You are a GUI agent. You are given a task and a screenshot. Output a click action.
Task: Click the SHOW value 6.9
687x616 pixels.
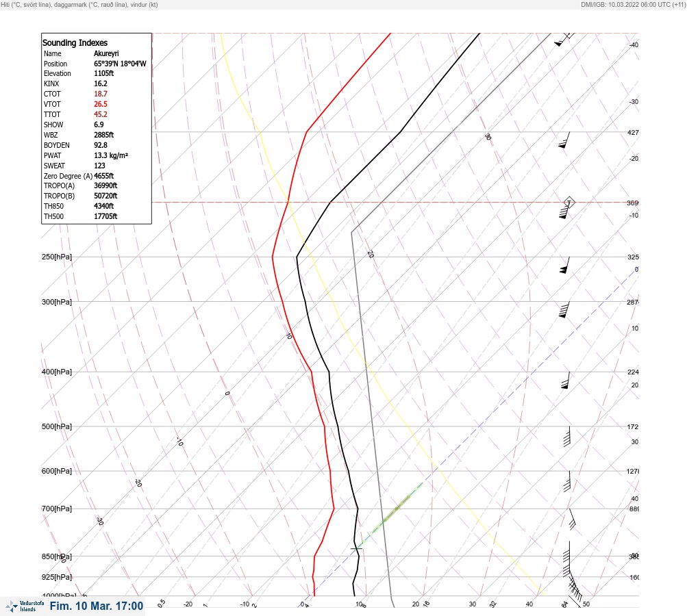point(99,125)
